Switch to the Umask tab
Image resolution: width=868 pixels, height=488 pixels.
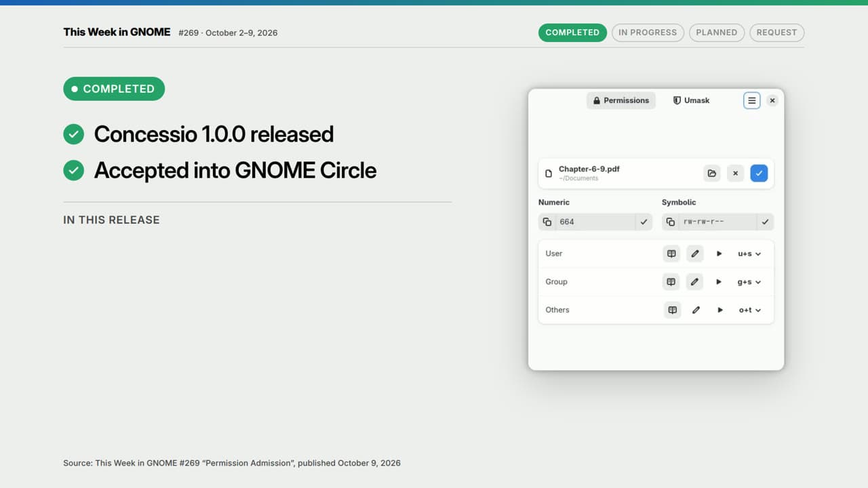click(x=691, y=100)
